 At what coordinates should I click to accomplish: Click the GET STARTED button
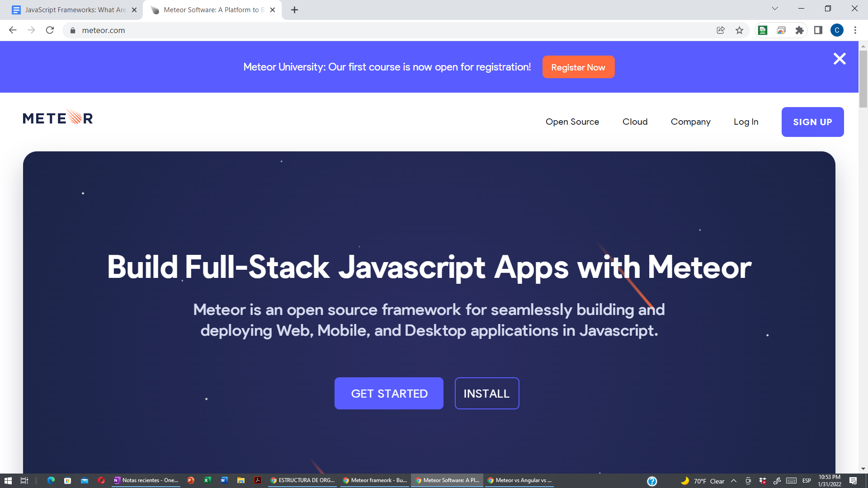click(389, 394)
